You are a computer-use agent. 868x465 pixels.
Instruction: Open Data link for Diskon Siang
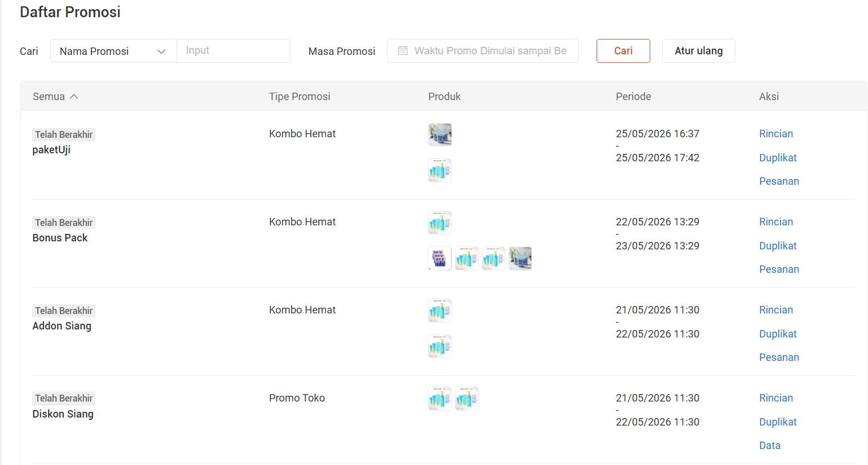770,446
